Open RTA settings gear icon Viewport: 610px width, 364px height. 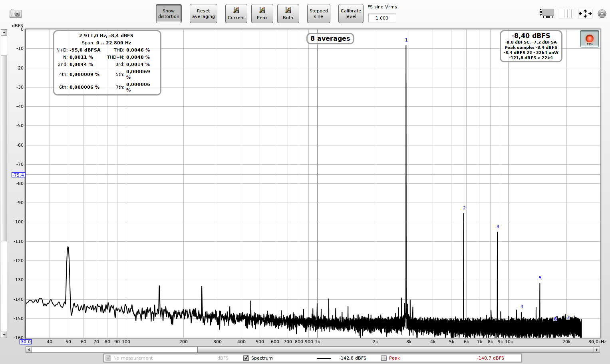tap(602, 14)
